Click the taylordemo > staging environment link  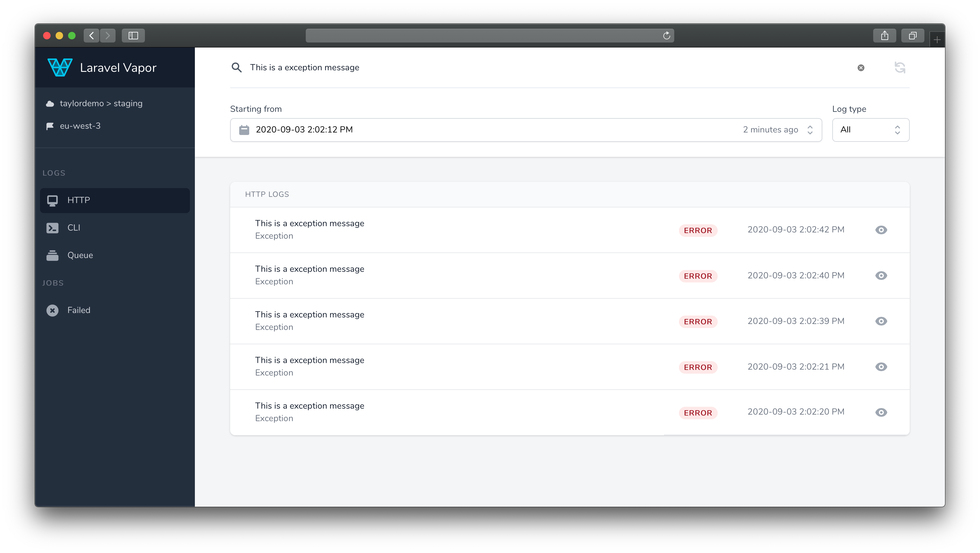pyautogui.click(x=101, y=103)
